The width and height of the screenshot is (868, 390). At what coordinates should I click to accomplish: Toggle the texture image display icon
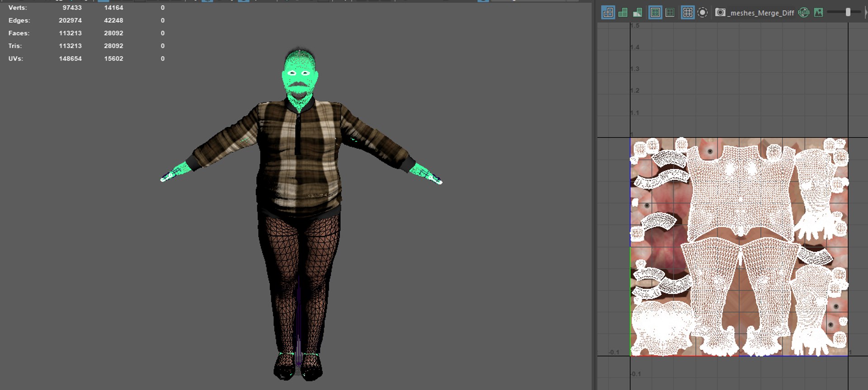(x=818, y=13)
